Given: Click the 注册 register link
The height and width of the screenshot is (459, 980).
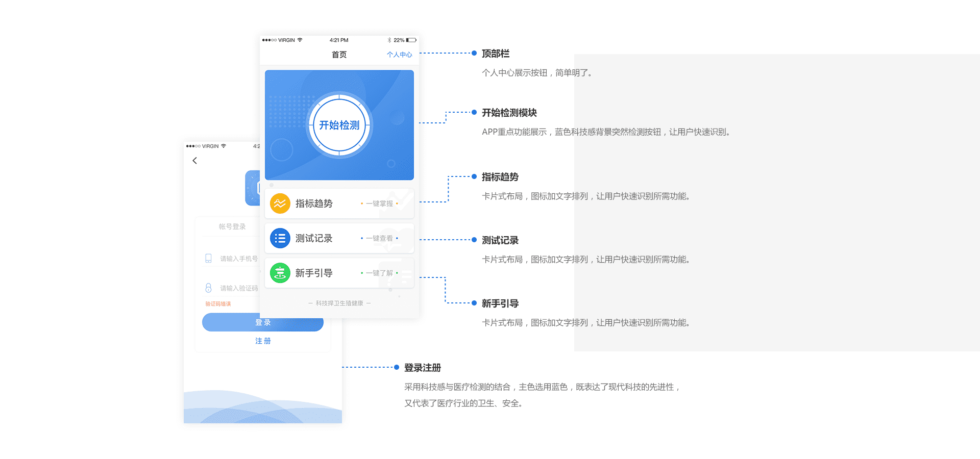Looking at the screenshot, I should coord(263,341).
